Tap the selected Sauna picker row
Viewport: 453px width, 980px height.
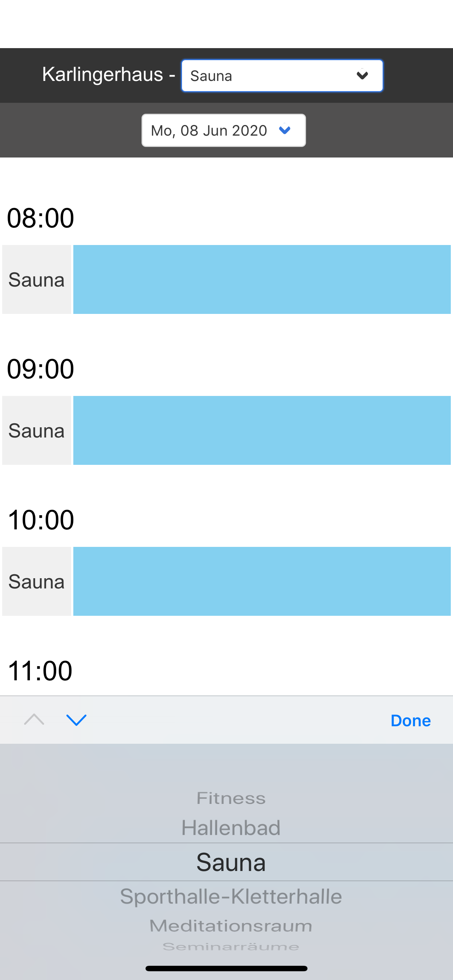coord(231,862)
